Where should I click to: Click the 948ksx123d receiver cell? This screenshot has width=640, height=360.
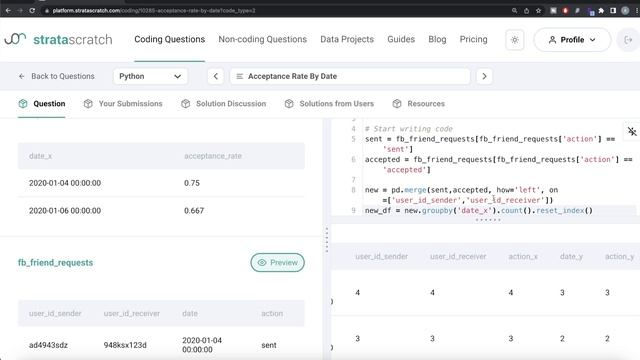[x=125, y=345]
